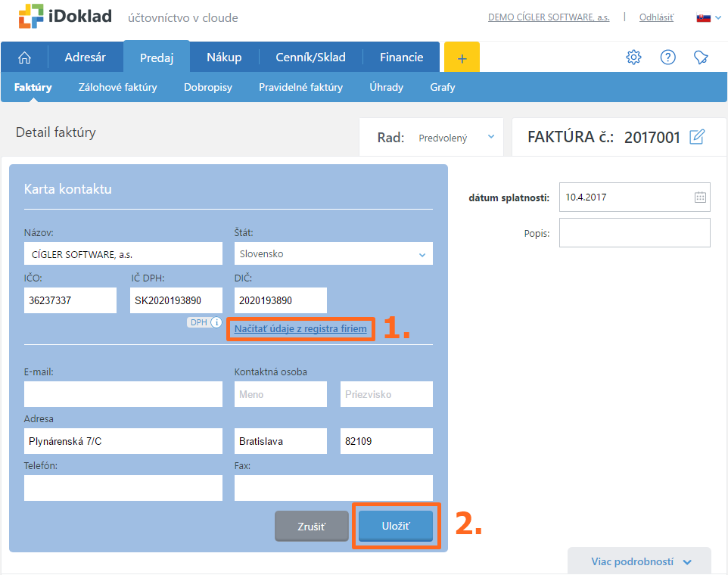Screen dimensions: 728x575
Task: Click the DPH info icon
Action: click(x=216, y=322)
